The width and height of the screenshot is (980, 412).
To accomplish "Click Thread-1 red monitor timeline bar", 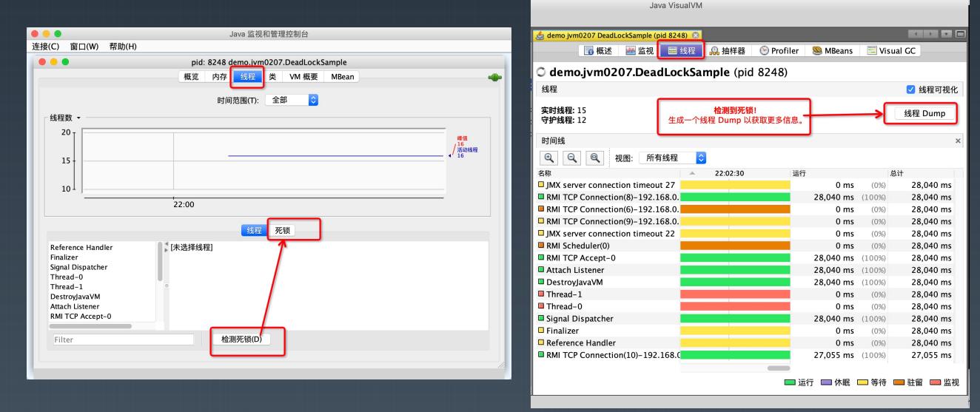I will 735,294.
